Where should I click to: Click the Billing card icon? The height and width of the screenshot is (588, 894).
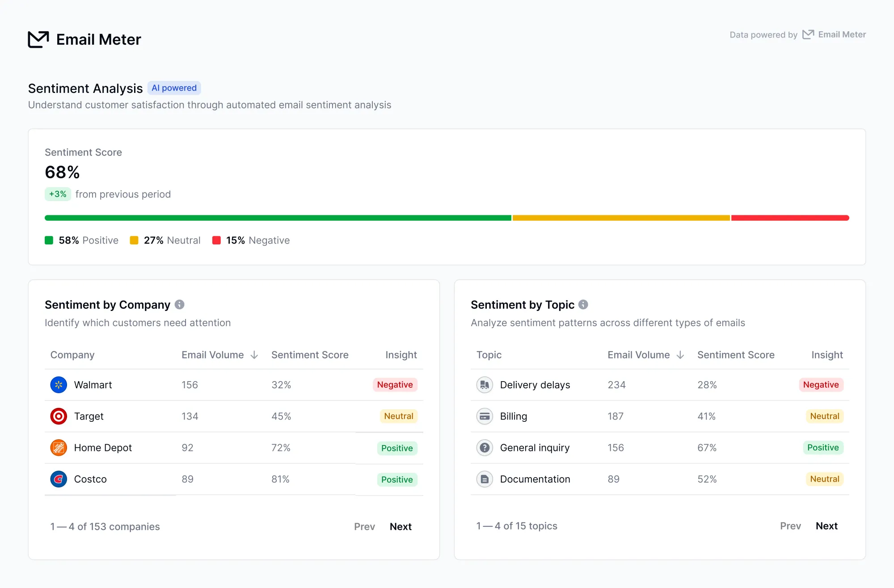coord(485,416)
